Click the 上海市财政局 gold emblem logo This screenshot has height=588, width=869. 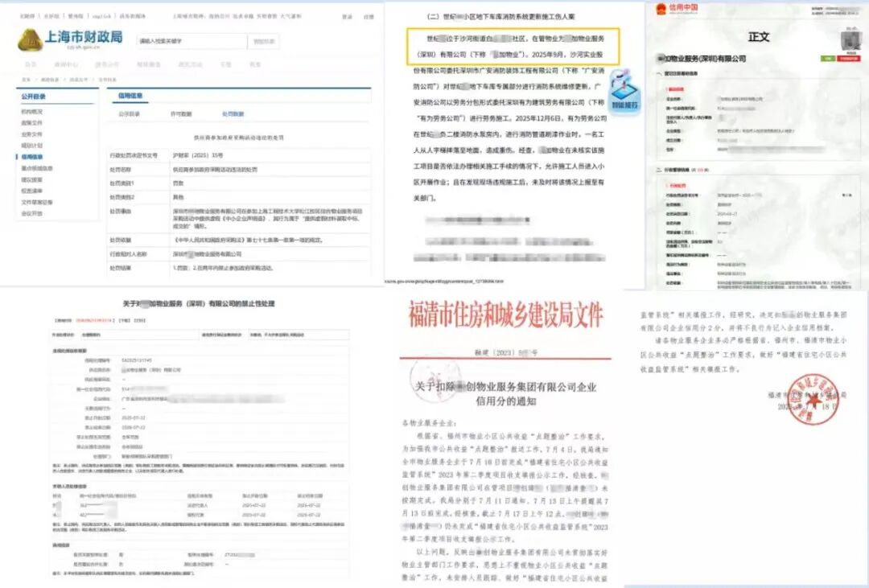[30, 39]
